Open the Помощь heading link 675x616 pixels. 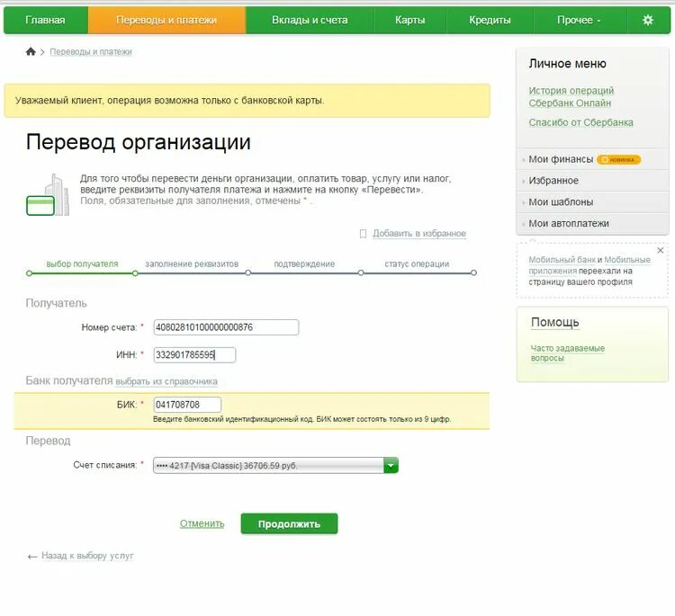(x=555, y=323)
